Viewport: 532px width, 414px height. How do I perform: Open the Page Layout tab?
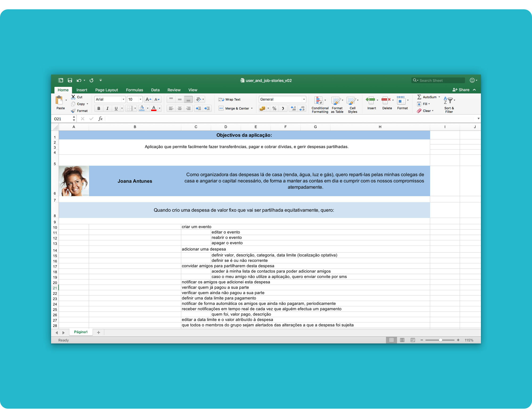(106, 90)
